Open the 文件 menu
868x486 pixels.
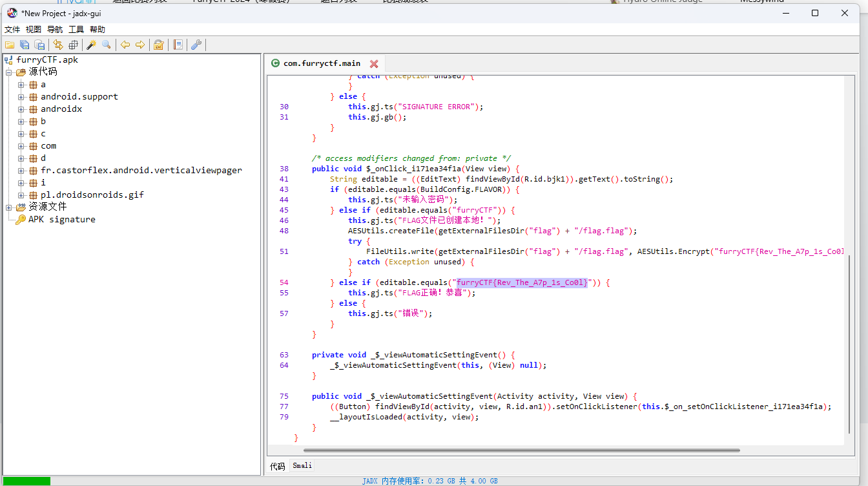(12, 30)
